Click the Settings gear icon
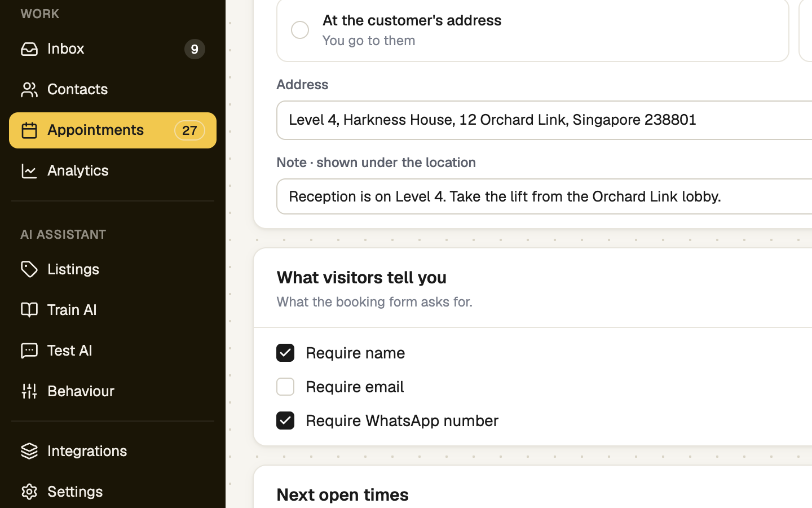Viewport: 812px width, 508px height. (29, 492)
